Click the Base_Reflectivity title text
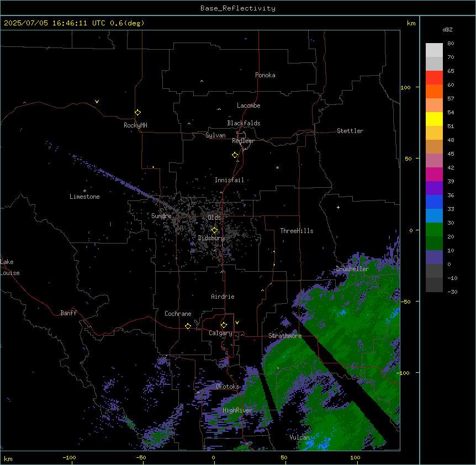Image resolution: width=476 pixels, height=465 pixels. [237, 8]
